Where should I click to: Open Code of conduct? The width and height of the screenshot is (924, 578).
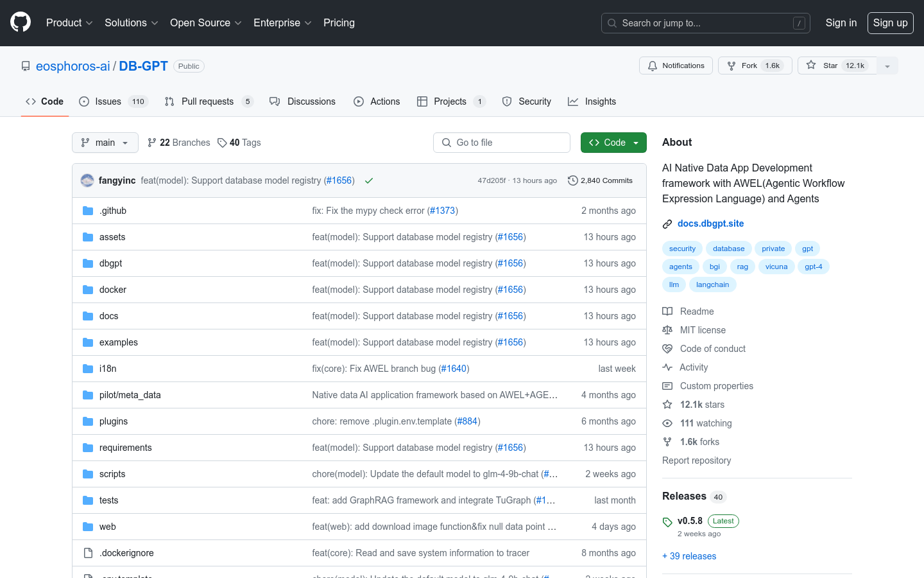point(704,349)
